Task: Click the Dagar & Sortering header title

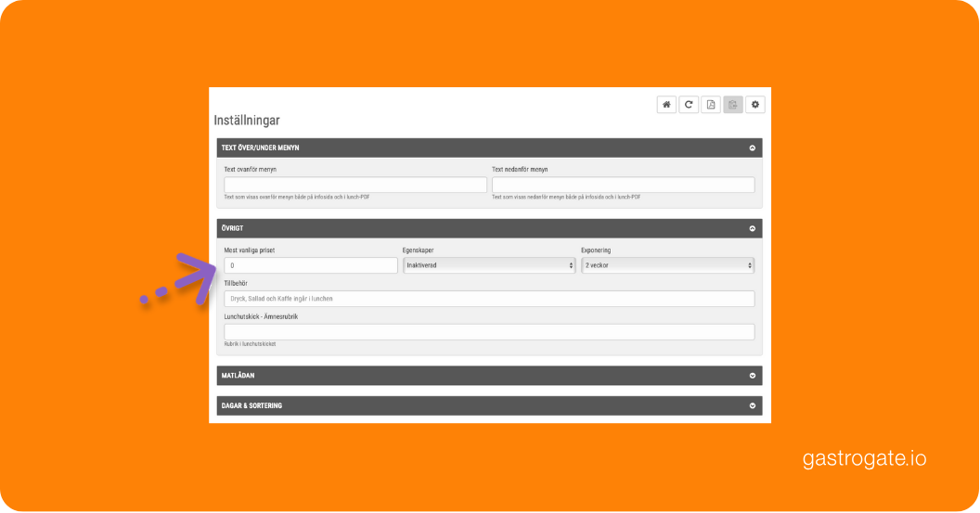Action: click(x=251, y=406)
